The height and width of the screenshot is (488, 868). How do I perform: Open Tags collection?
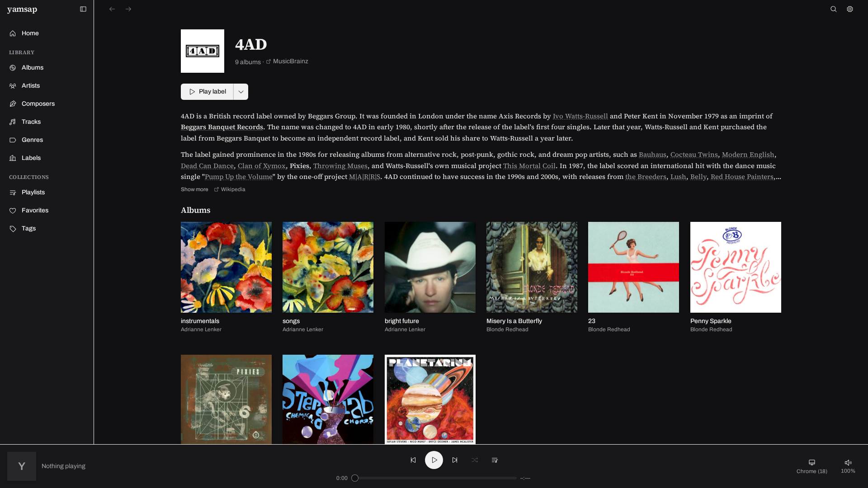coord(47,229)
